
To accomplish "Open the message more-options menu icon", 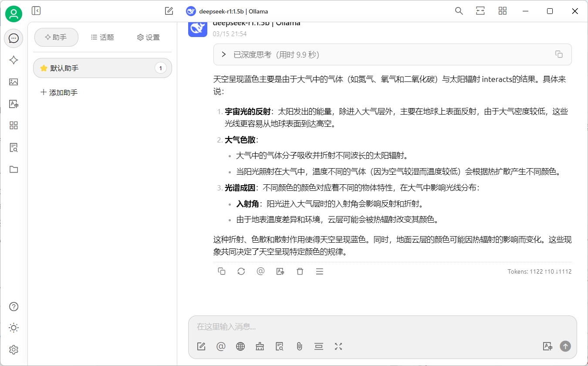I will pos(319,271).
